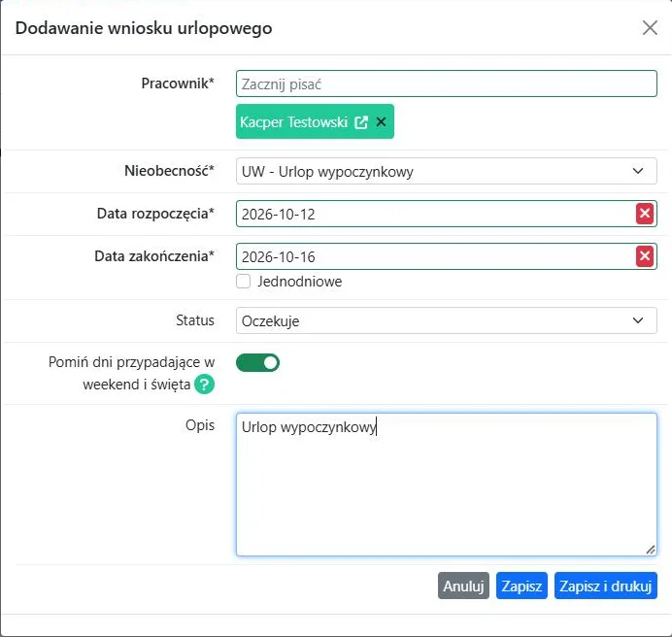Close the leave request dialog
Image resolution: width=672 pixels, height=637 pixels.
(x=650, y=28)
